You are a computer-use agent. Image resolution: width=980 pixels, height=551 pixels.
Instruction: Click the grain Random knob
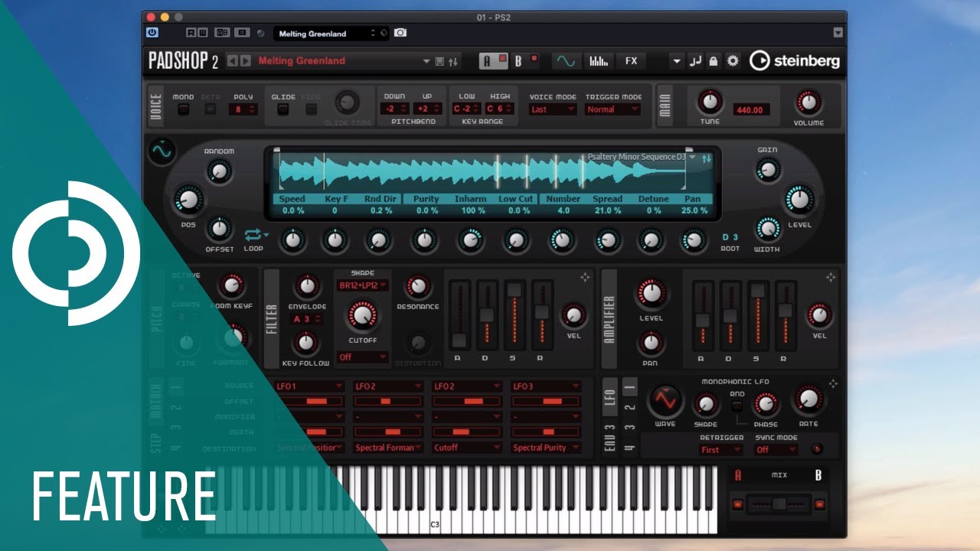[219, 171]
